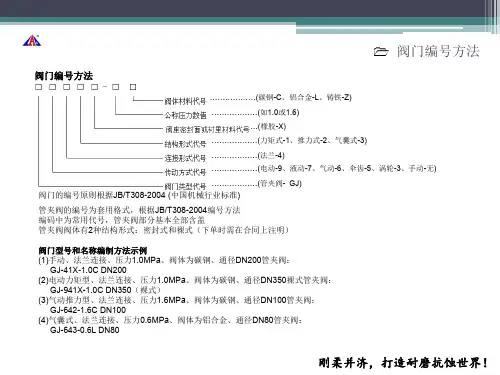Image resolution: width=500 pixels, height=375 pixels.
Task: Click example (1) 手动、法兰连接 description
Action: click(x=164, y=260)
